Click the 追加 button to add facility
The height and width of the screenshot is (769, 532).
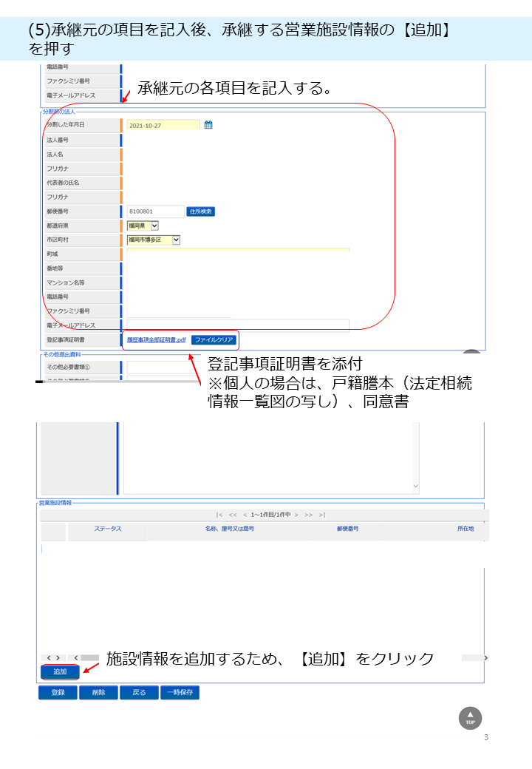59,672
